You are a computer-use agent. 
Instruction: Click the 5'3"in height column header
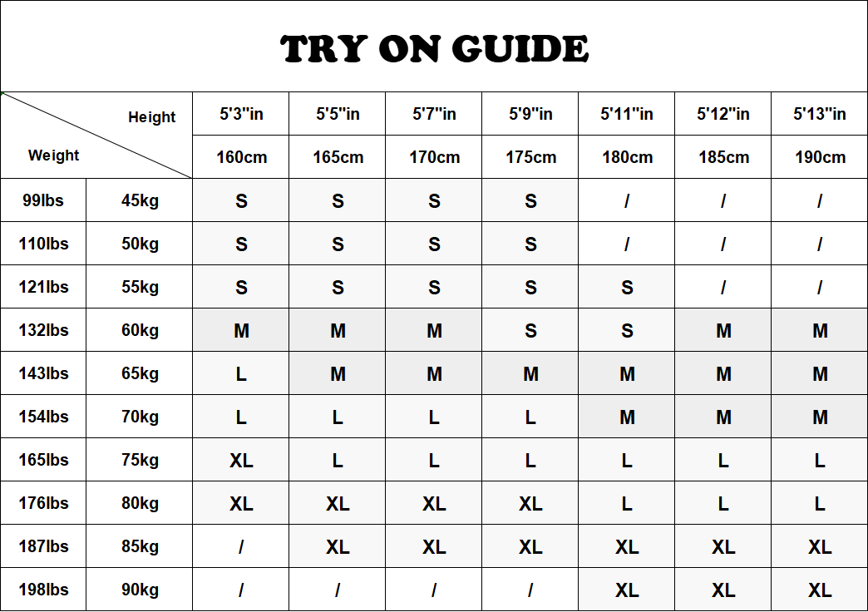coord(241,114)
